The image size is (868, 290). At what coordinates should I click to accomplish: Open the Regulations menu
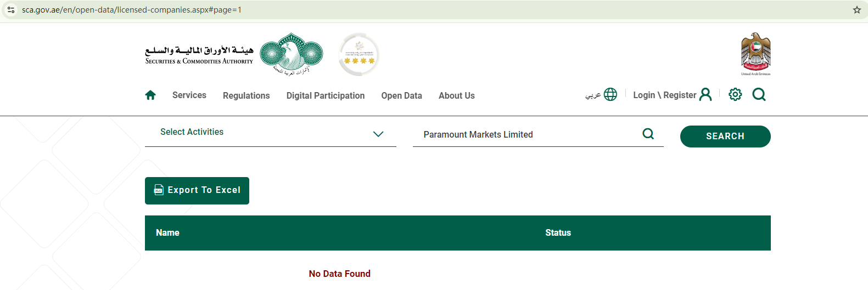[x=246, y=95]
